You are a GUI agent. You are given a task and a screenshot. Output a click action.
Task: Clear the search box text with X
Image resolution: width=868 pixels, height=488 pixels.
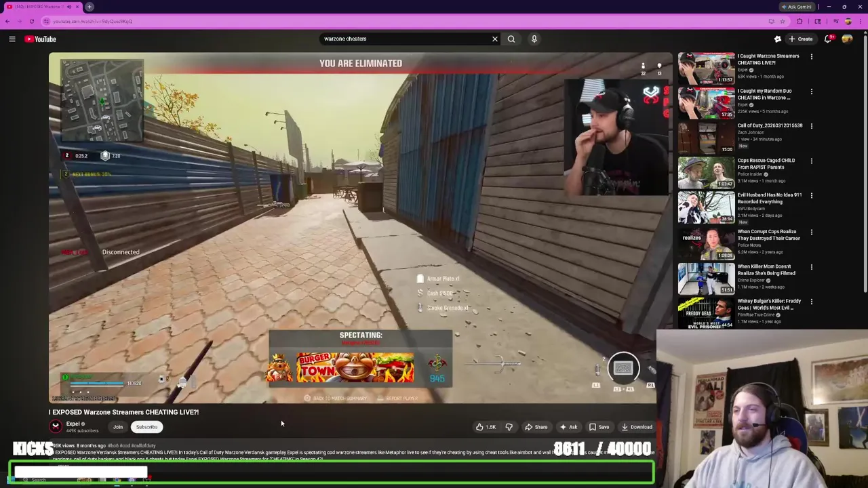[495, 39]
